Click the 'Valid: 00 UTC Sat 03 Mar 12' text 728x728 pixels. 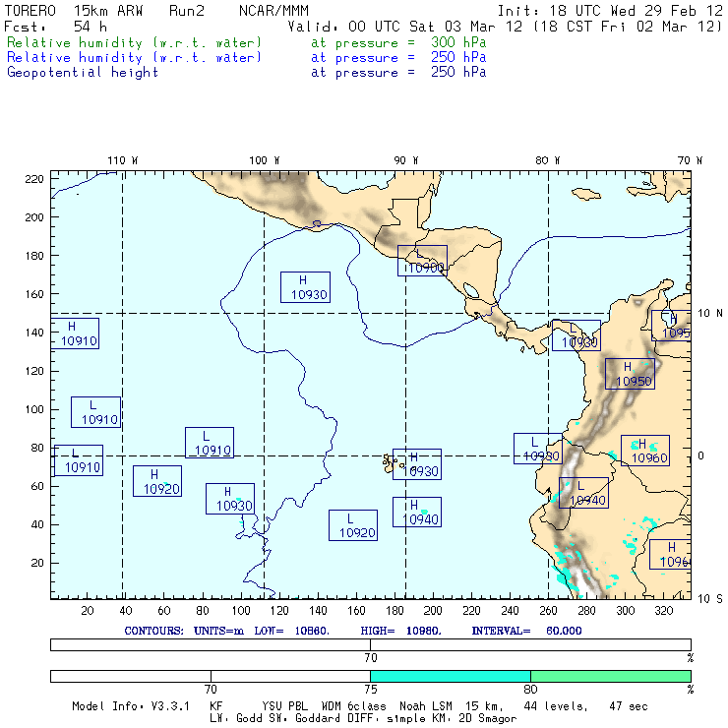(x=405, y=27)
